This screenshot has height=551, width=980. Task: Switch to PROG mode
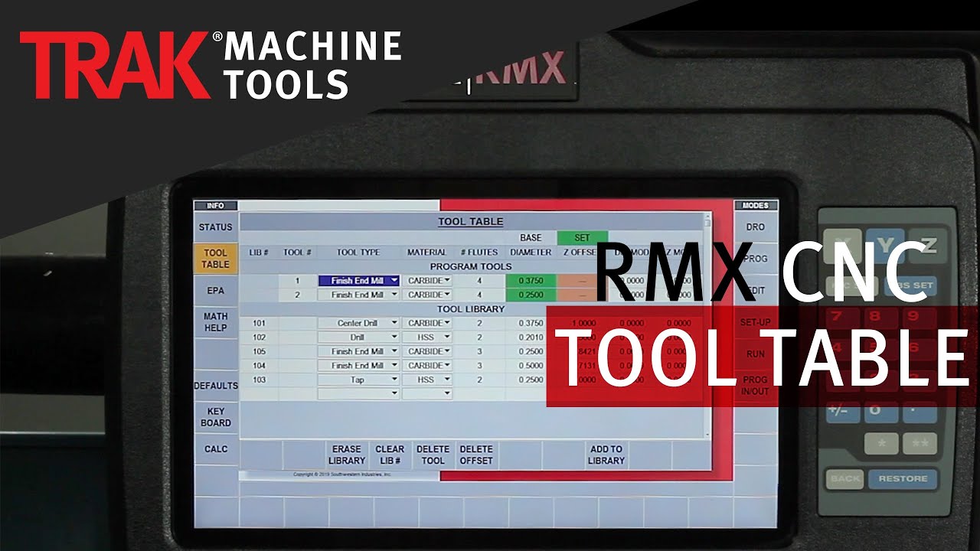coord(755,259)
